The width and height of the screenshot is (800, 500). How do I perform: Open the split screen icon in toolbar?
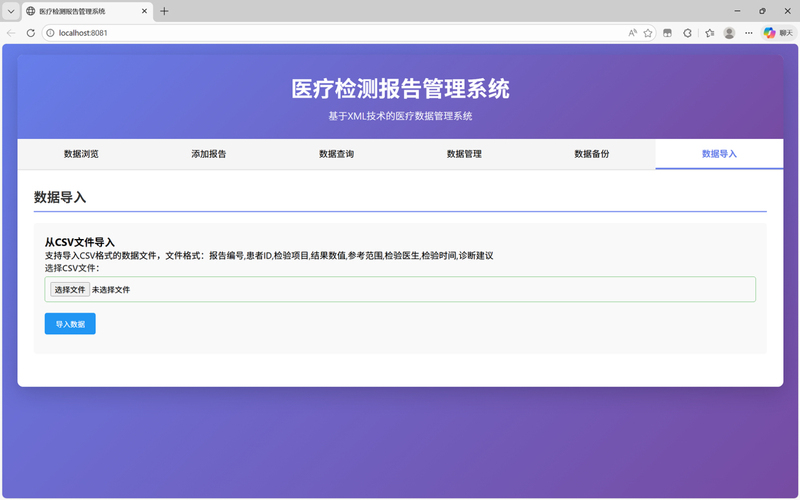click(668, 33)
